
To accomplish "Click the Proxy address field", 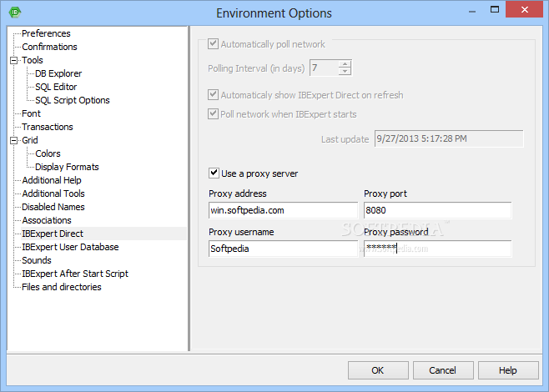I will click(283, 210).
